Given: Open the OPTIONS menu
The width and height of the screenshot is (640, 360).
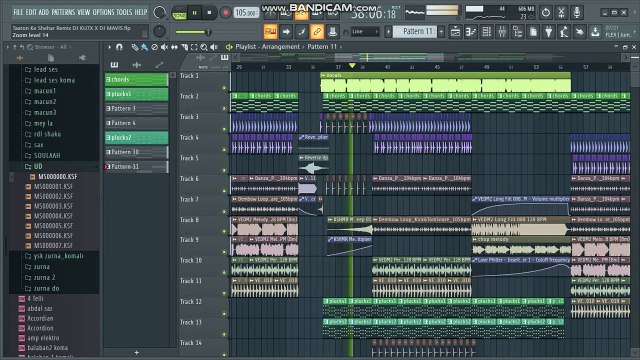Looking at the screenshot, I should pyautogui.click(x=104, y=12).
